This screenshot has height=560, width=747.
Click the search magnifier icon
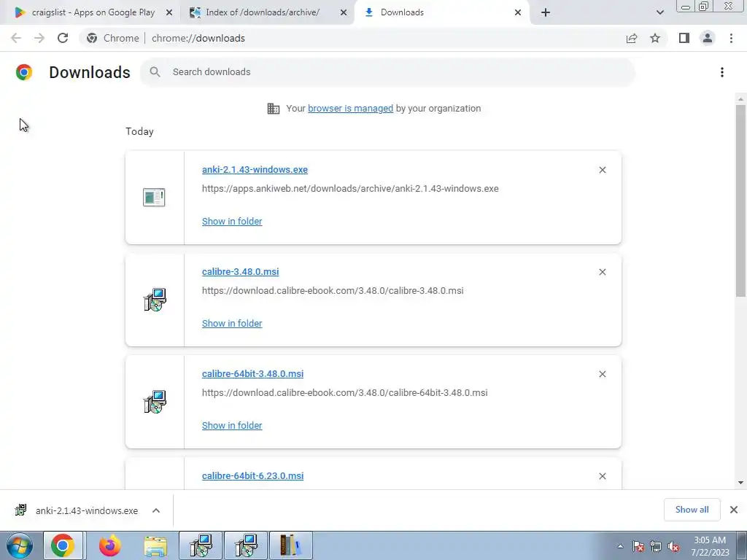(155, 72)
